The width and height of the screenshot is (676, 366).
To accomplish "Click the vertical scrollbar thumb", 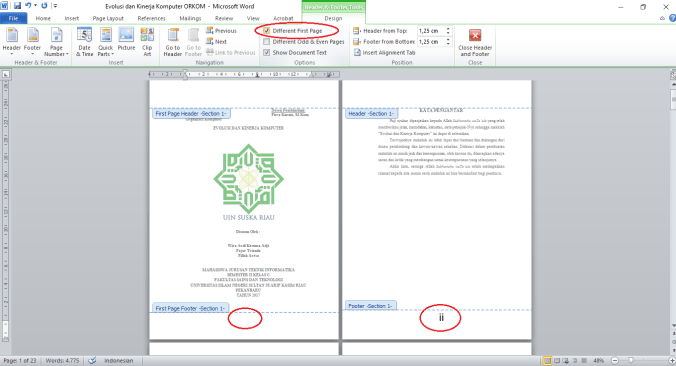I will tap(673, 100).
